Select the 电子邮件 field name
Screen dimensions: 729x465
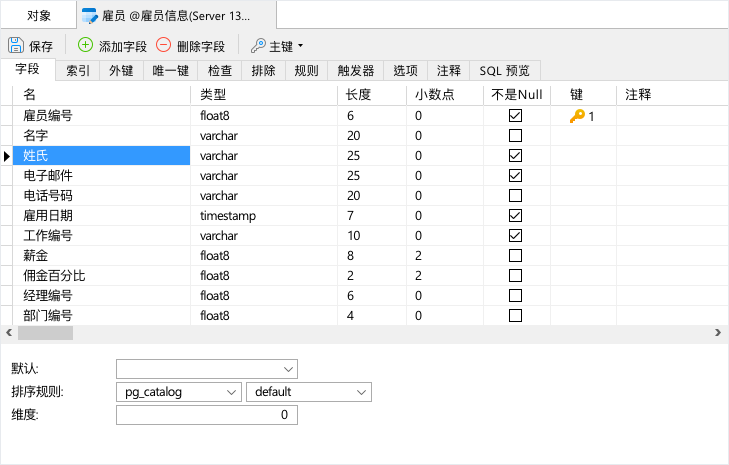[x=48, y=175]
